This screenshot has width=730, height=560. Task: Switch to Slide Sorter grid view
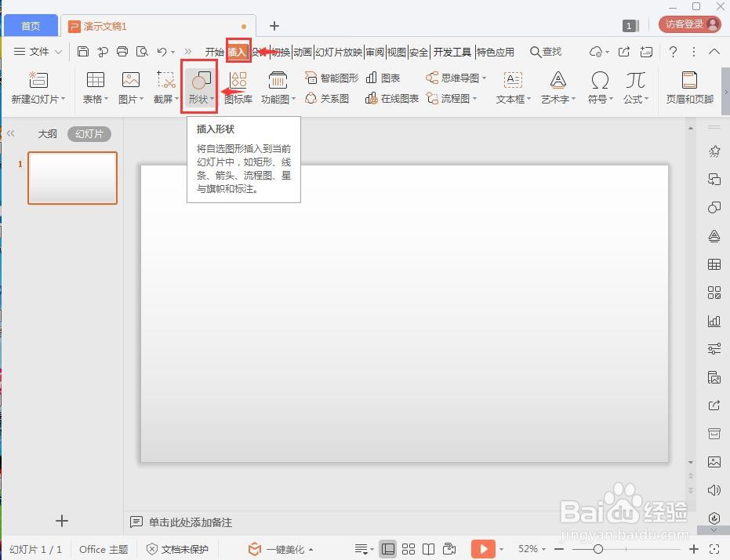point(409,549)
